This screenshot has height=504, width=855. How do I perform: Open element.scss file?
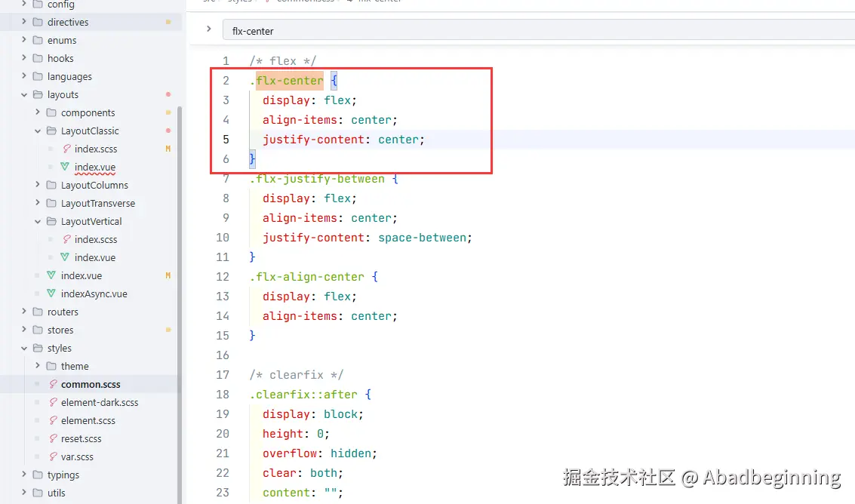tap(88, 420)
